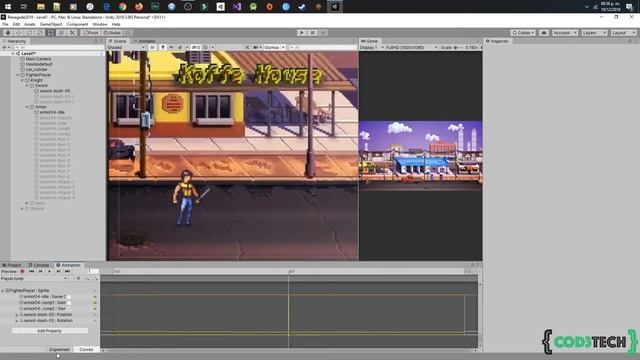Toggle scene audio speaker icon
Image resolution: width=640 pixels, height=360 pixels.
(x=171, y=48)
